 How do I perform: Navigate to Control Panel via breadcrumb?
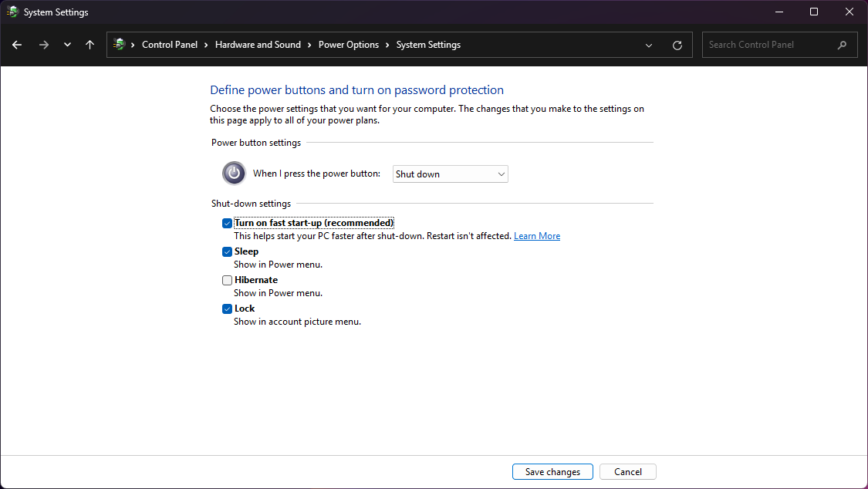[170, 45]
